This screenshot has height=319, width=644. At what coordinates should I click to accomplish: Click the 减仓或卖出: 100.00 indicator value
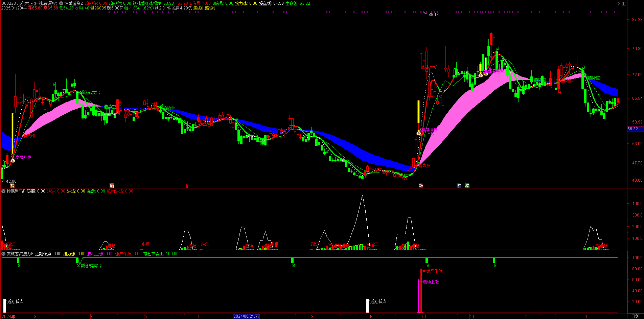tap(161, 254)
